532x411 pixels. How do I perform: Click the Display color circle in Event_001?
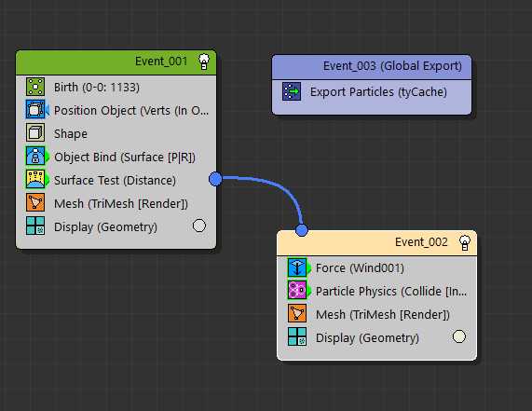[199, 226]
